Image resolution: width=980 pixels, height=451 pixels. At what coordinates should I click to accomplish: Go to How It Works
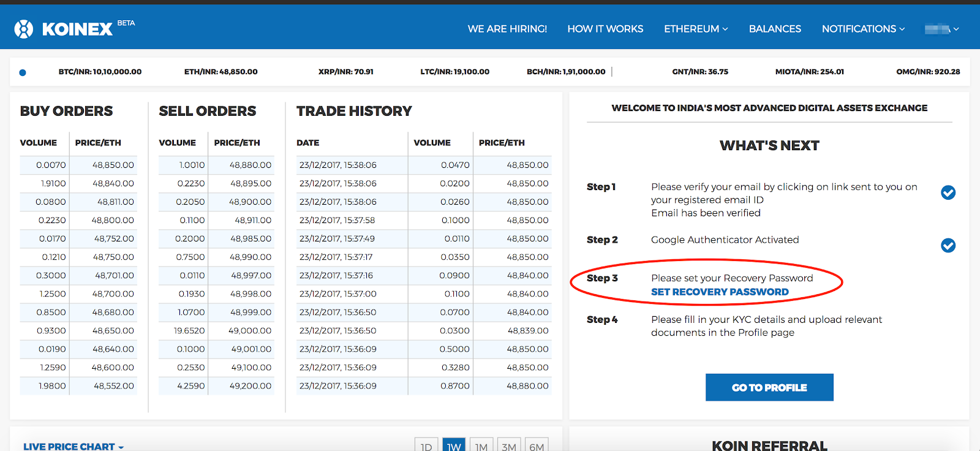pyautogui.click(x=605, y=29)
